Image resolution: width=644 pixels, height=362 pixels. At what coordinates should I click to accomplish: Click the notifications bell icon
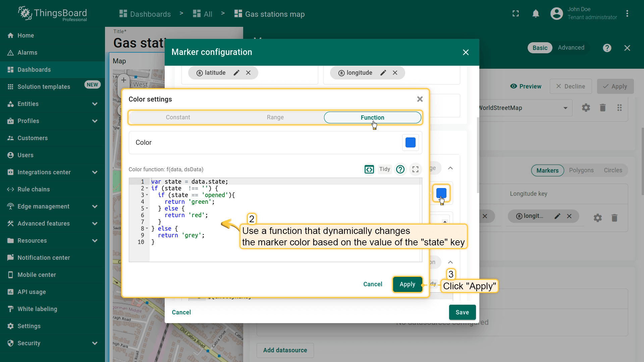pyautogui.click(x=536, y=14)
